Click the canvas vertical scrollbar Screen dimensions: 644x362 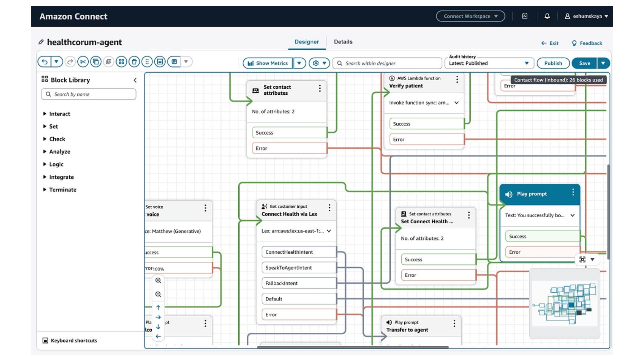608,212
